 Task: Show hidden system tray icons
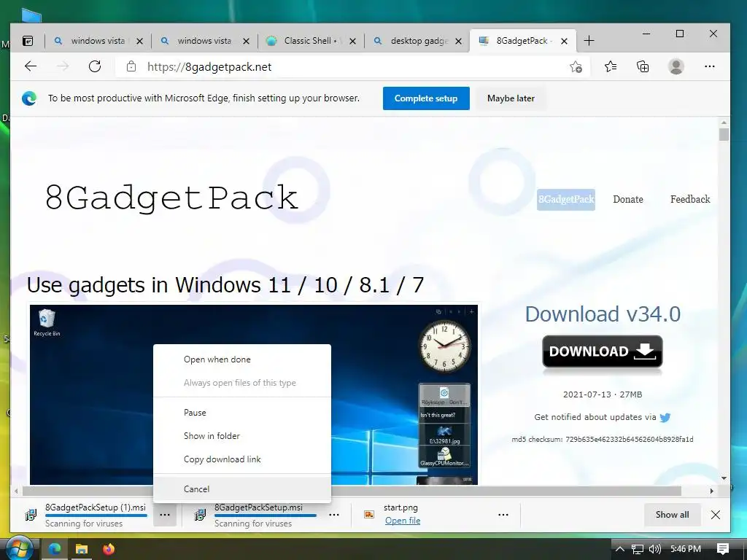[x=620, y=549]
